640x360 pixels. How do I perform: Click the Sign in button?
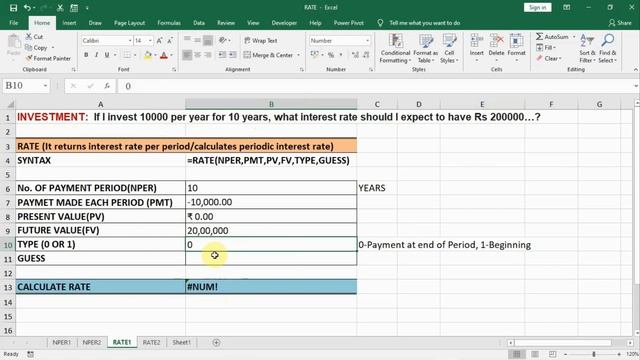tap(538, 7)
